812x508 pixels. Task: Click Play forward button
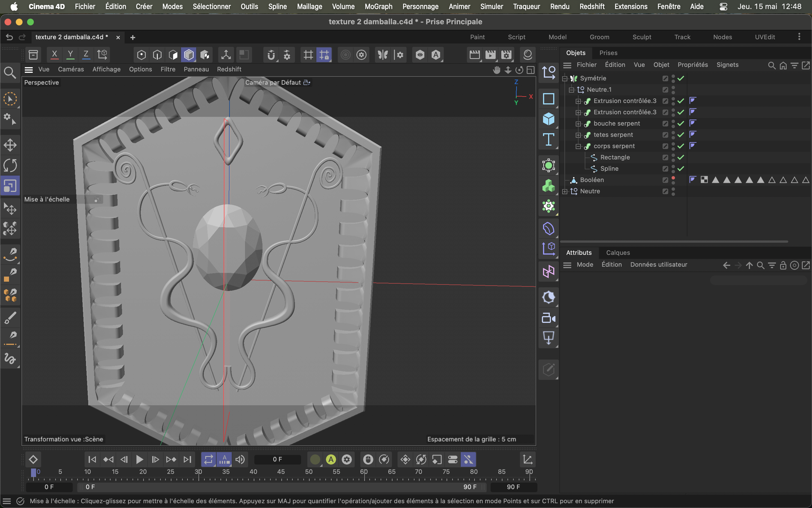point(139,459)
